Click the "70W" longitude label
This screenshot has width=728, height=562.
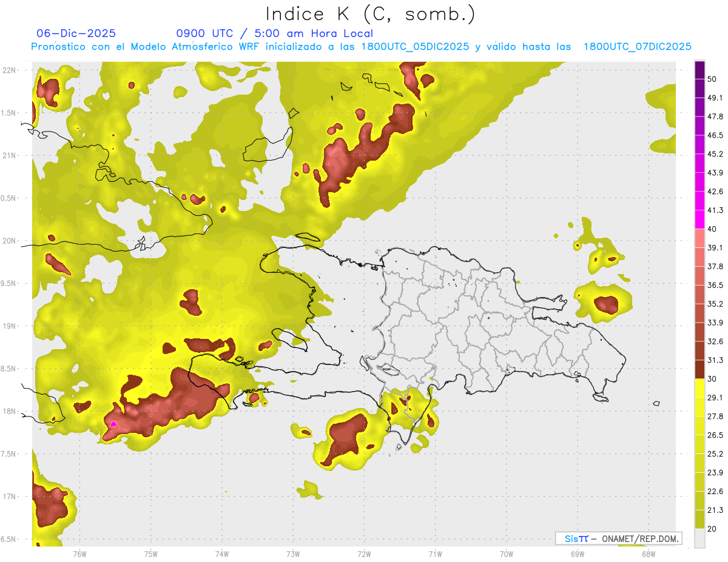pos(507,554)
